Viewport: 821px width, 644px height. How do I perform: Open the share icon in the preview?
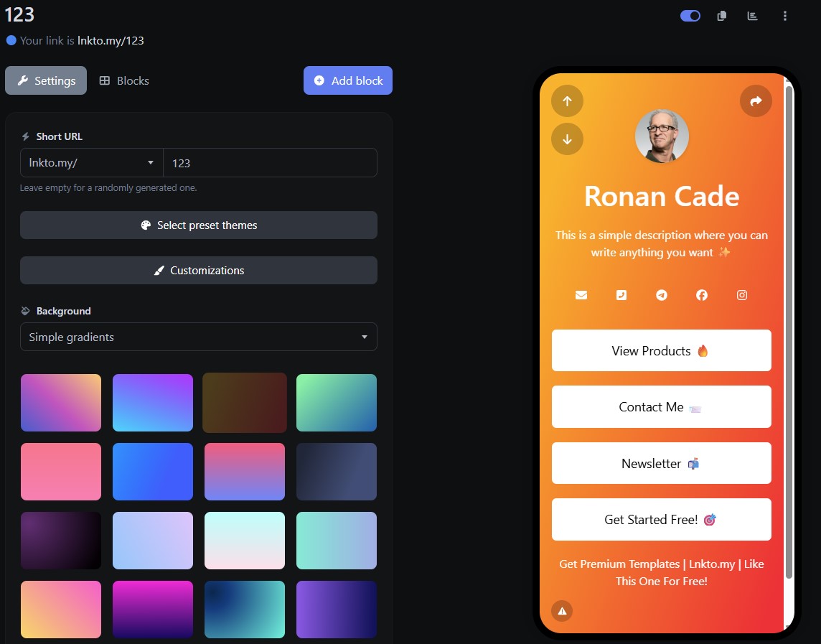755,101
